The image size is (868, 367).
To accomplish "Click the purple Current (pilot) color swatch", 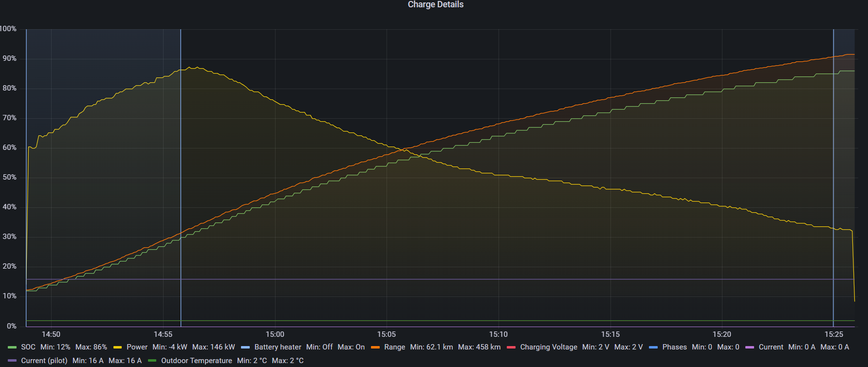I will [12, 361].
